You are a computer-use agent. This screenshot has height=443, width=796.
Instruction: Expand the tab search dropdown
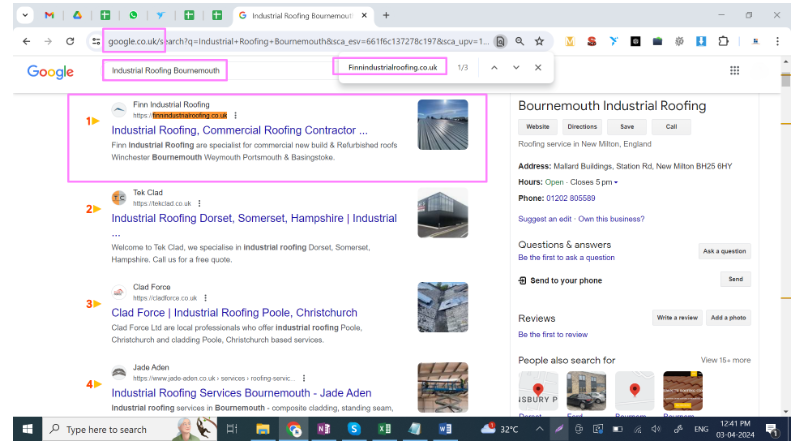[25, 15]
